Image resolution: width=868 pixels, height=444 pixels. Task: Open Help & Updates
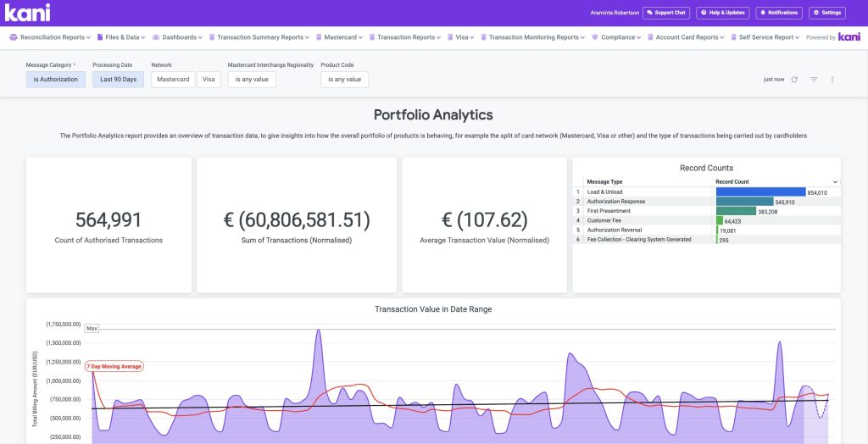pos(723,13)
